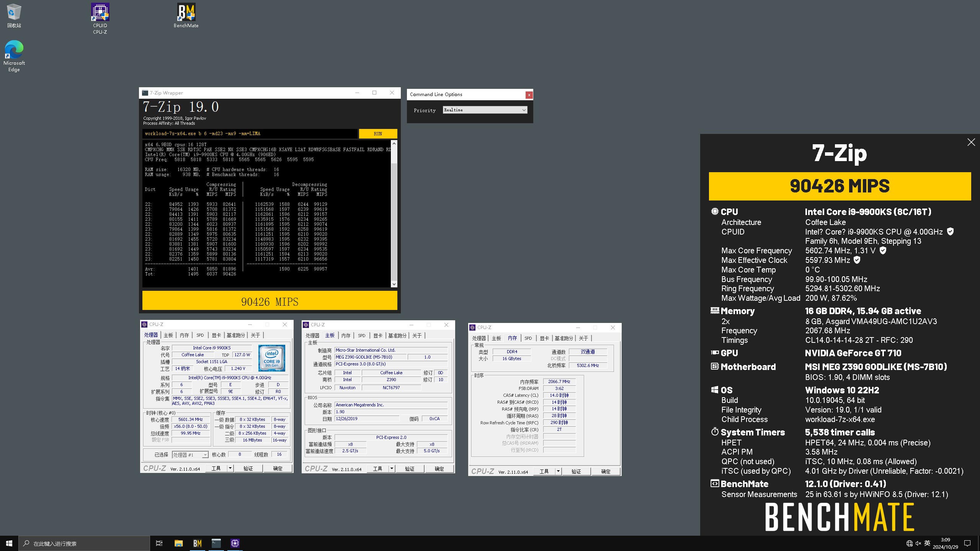Click the NVIDIA GeForce GT 710 entry
The image size is (980, 551).
[x=853, y=353]
